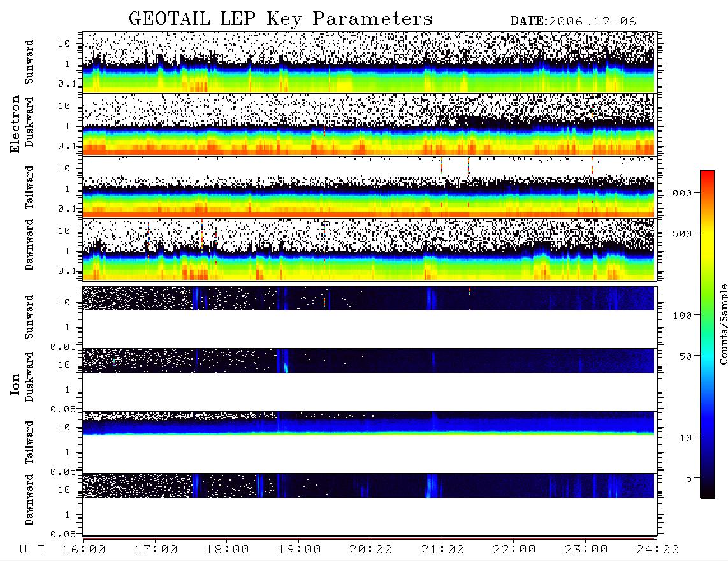The width and height of the screenshot is (728, 561).
Task: Click the 'GEOTAIL LEP Key Parameters' title
Action: pyautogui.click(x=280, y=20)
